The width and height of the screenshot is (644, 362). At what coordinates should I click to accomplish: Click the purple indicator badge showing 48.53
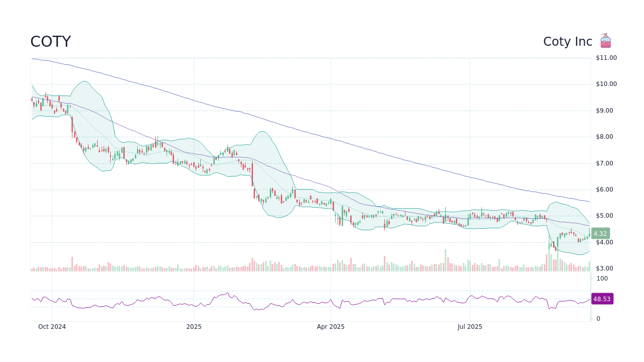pyautogui.click(x=602, y=299)
